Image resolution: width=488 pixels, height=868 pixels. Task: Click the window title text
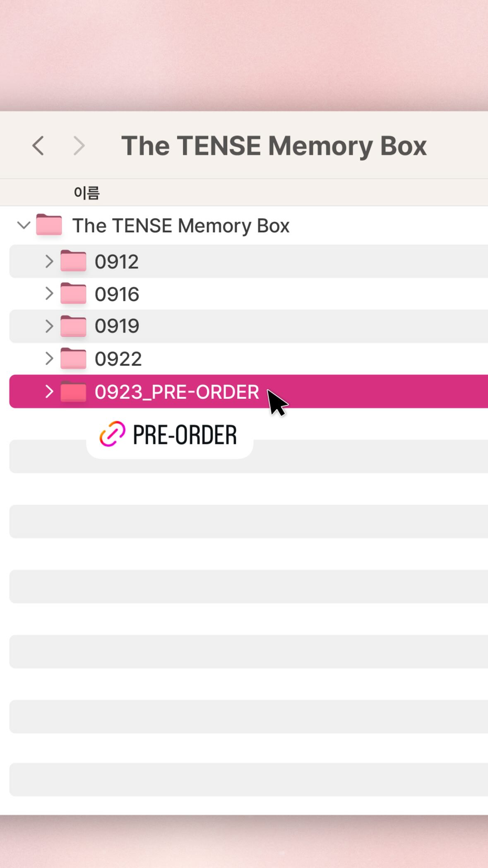pyautogui.click(x=274, y=146)
